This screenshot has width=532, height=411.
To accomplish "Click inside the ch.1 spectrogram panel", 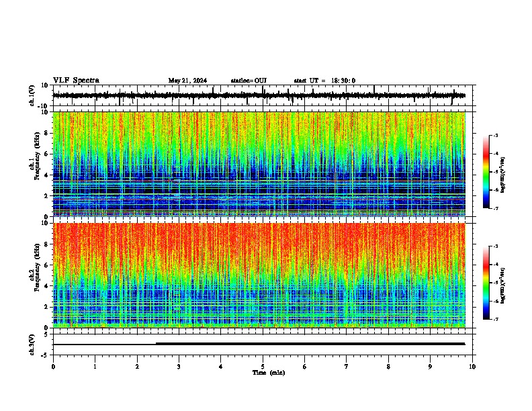I will tap(259, 164).
